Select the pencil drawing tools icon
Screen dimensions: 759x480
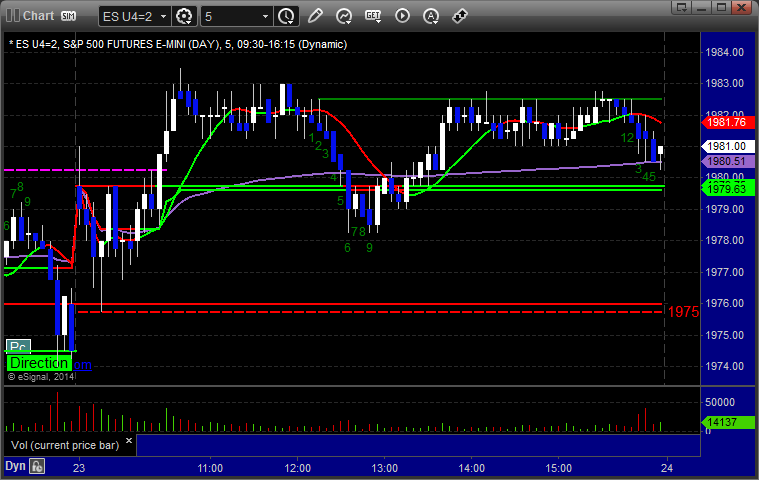(x=315, y=16)
